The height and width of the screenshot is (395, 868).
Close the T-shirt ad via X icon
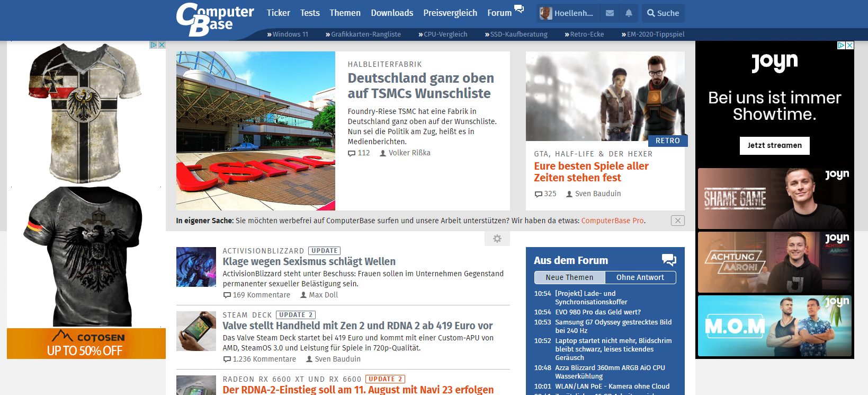click(162, 45)
